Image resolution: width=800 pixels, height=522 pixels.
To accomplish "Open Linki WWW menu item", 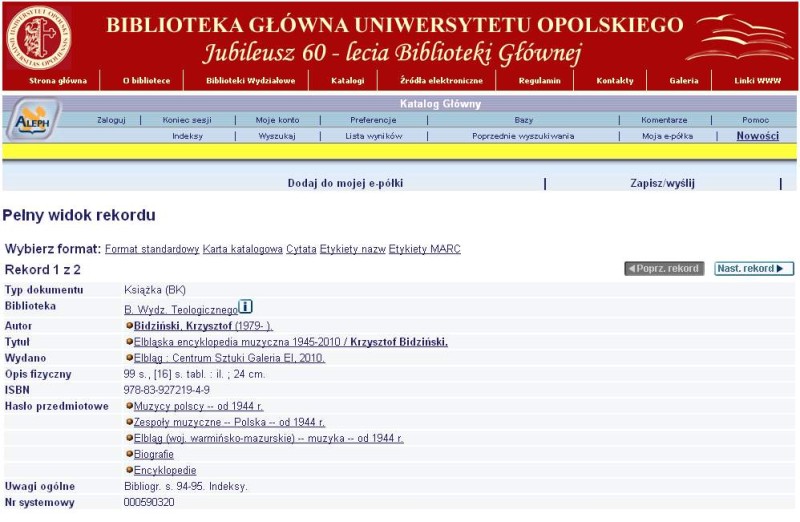I will 758,81.
